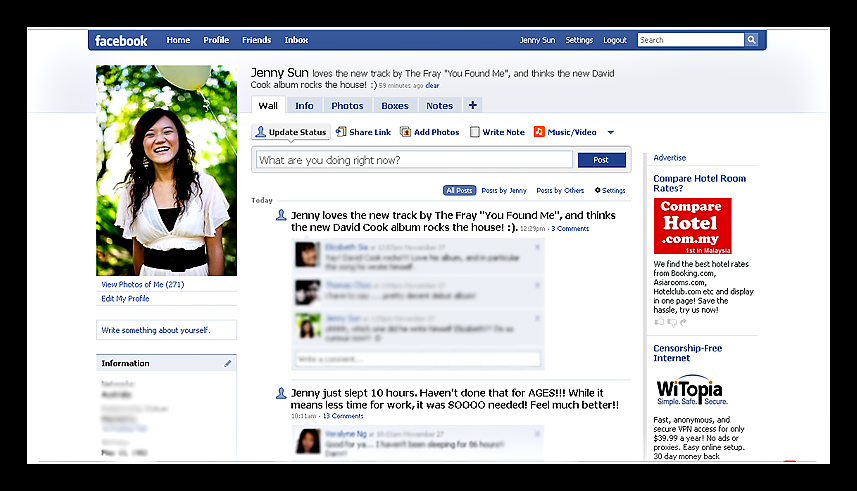Screen dimensions: 857x491
Task: Switch to the Boxes tab
Action: pos(395,106)
